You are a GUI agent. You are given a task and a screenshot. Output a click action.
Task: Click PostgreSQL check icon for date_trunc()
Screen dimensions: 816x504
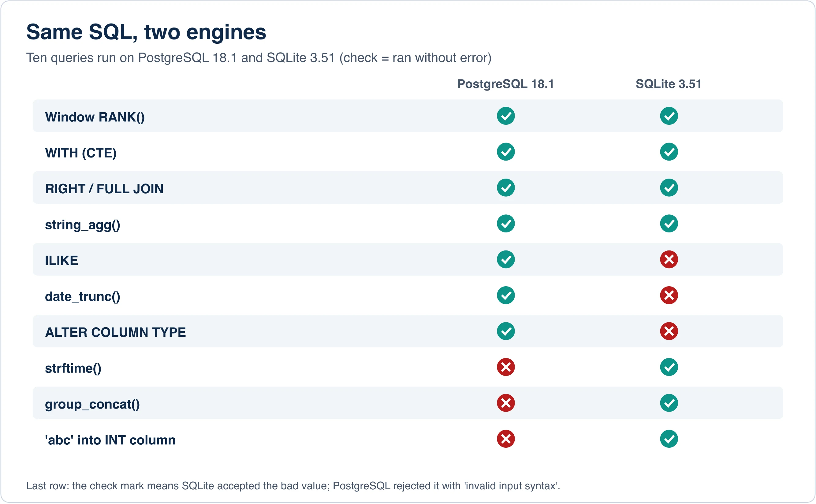pyautogui.click(x=505, y=295)
